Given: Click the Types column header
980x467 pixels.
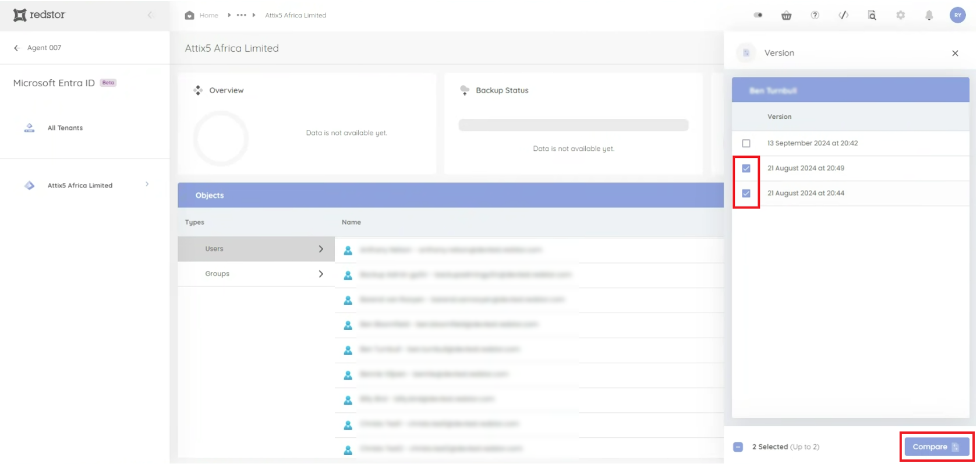Looking at the screenshot, I should pyautogui.click(x=194, y=222).
